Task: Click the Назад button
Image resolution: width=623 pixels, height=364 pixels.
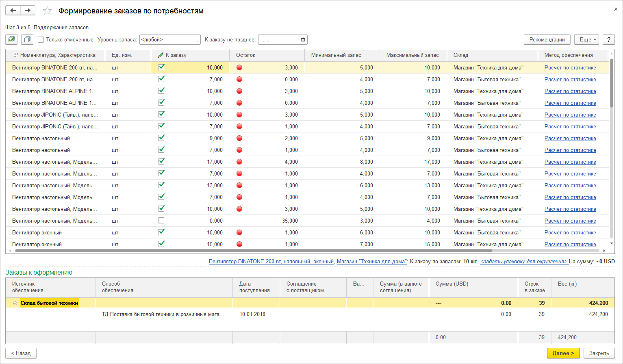Action: 21,353
